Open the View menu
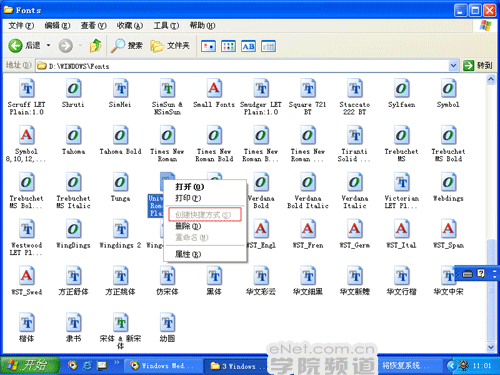The width and height of the screenshot is (500, 375). 94,25
